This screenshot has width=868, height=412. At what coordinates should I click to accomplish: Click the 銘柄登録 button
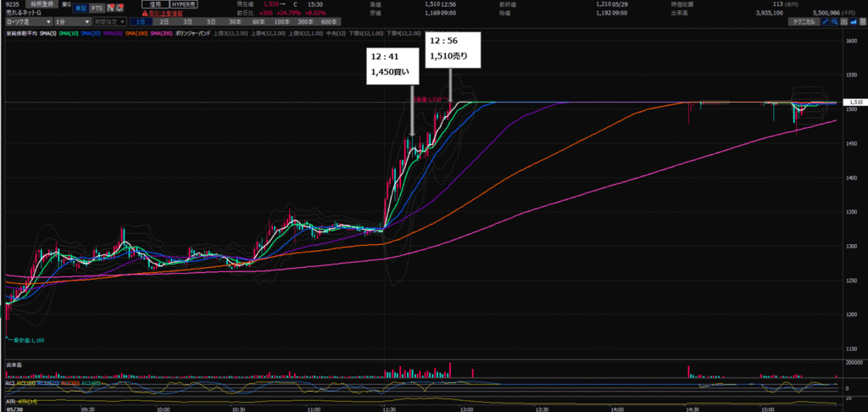click(x=42, y=4)
